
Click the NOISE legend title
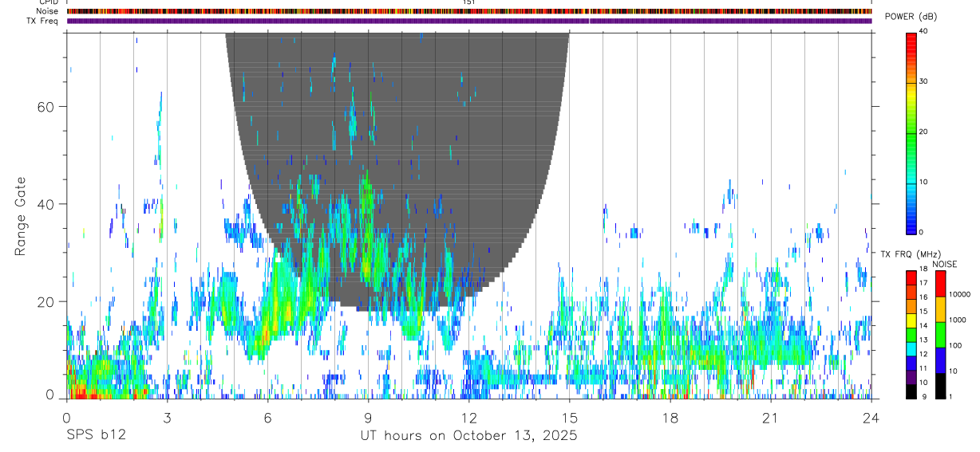(944, 264)
